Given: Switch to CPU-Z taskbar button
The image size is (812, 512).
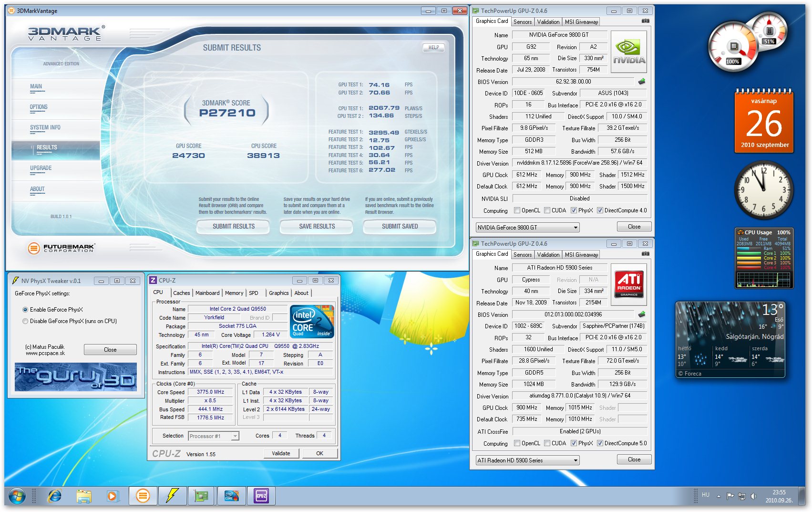Looking at the screenshot, I should (261, 496).
